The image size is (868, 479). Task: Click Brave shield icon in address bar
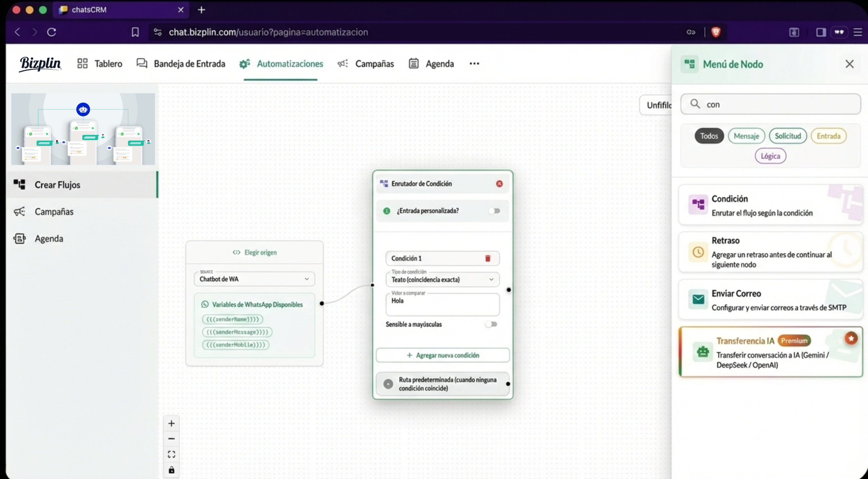coord(716,32)
